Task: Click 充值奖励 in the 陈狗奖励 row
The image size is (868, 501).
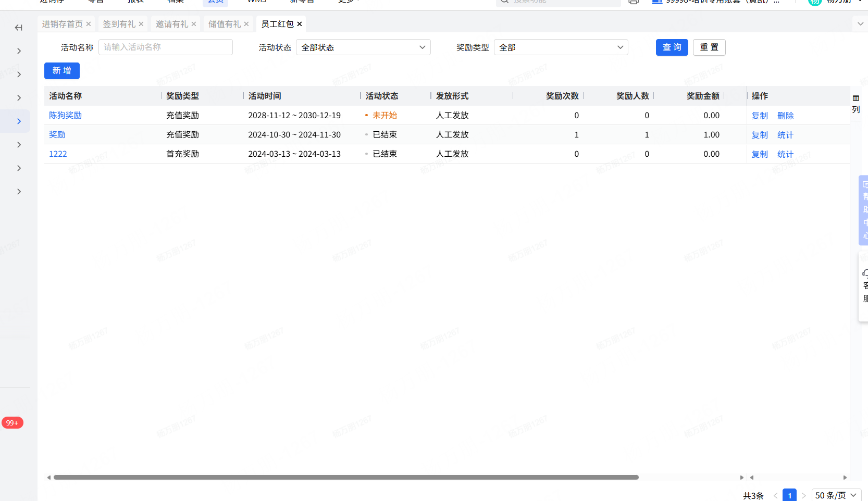Action: pos(183,116)
